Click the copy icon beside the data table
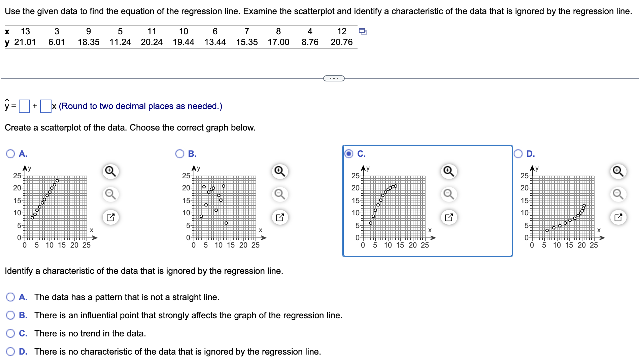639x364 pixels. click(x=363, y=31)
